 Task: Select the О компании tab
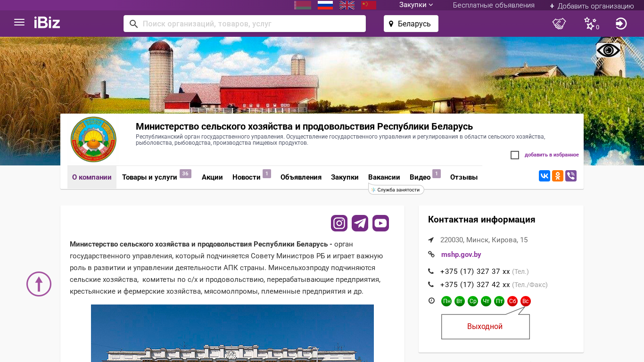click(x=92, y=177)
